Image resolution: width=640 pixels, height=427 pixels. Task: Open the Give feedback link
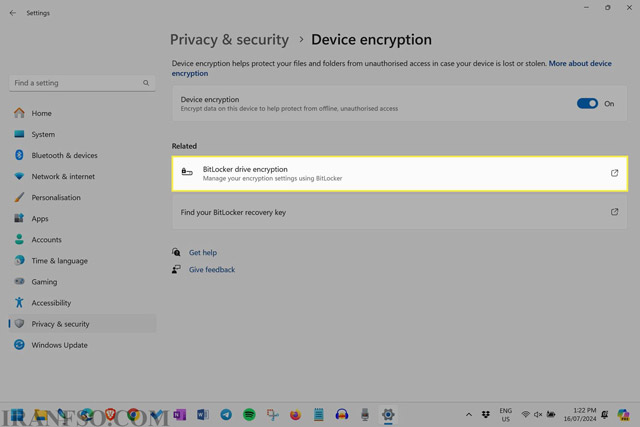tap(212, 270)
